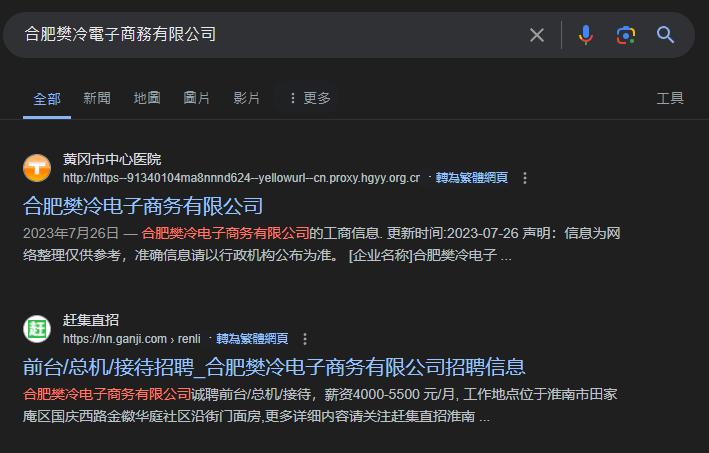Open the 工具 search tools
This screenshot has width=709, height=453.
pos(670,98)
